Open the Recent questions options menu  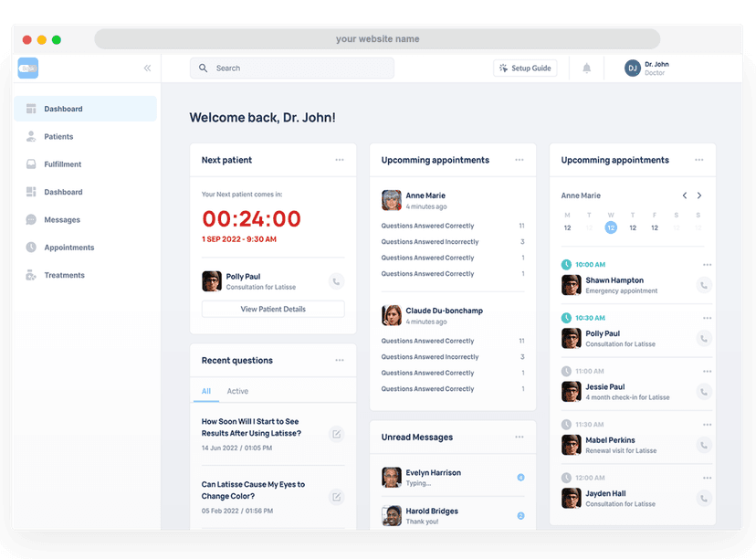[340, 361]
